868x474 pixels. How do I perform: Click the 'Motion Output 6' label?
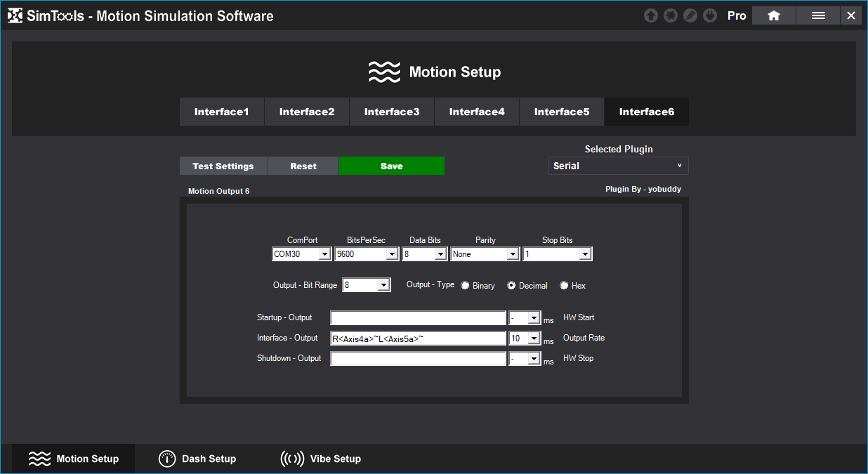pos(219,191)
